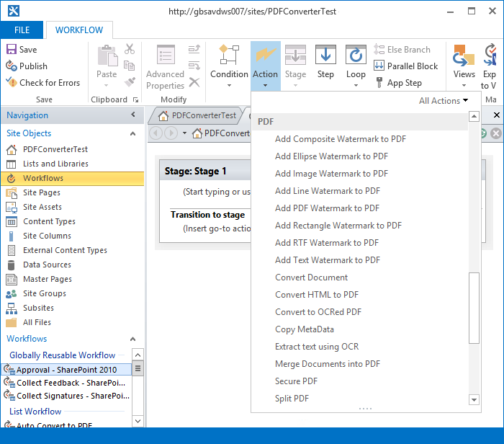The height and width of the screenshot is (444, 504).
Task: Insert a Step
Action: (x=325, y=62)
